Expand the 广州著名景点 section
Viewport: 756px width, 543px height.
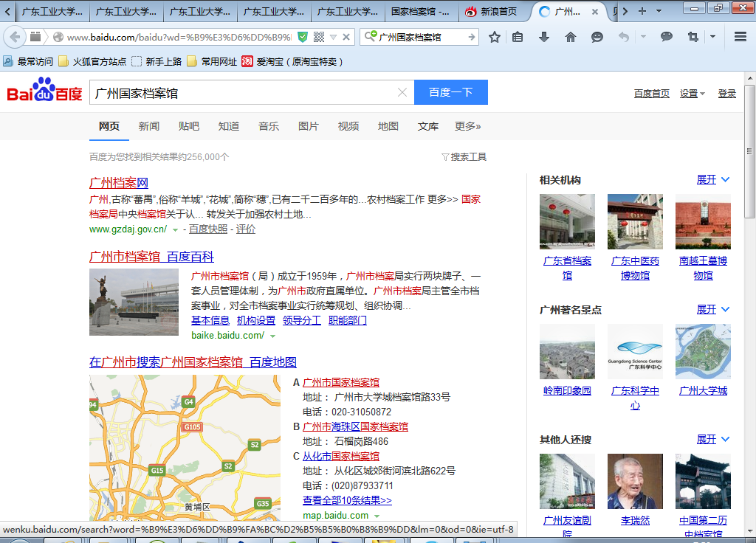(x=712, y=310)
